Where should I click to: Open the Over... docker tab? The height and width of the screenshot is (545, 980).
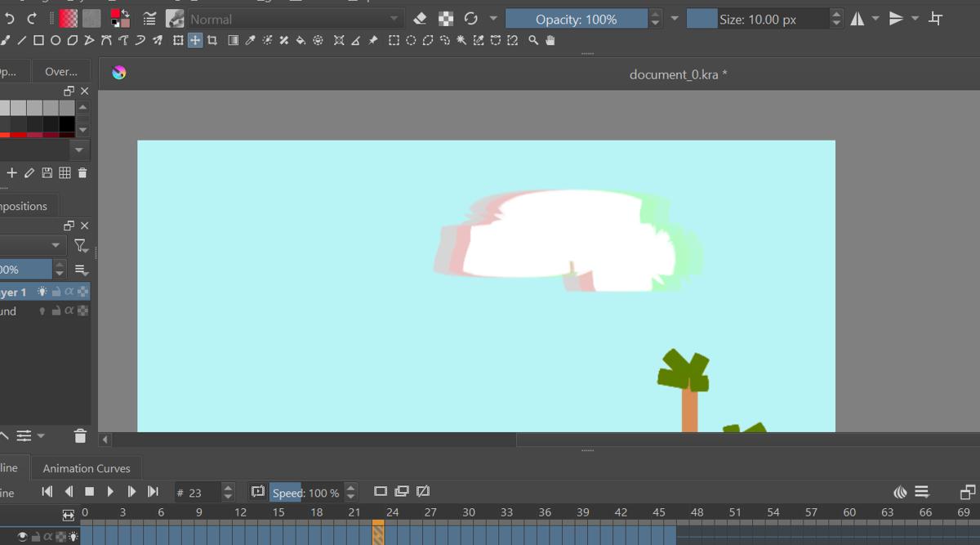(60, 71)
